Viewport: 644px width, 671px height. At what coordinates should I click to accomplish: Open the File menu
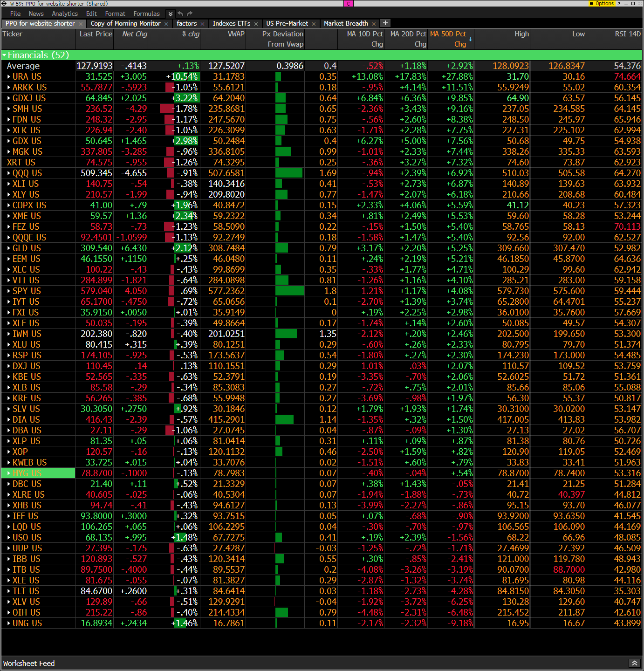coord(15,14)
